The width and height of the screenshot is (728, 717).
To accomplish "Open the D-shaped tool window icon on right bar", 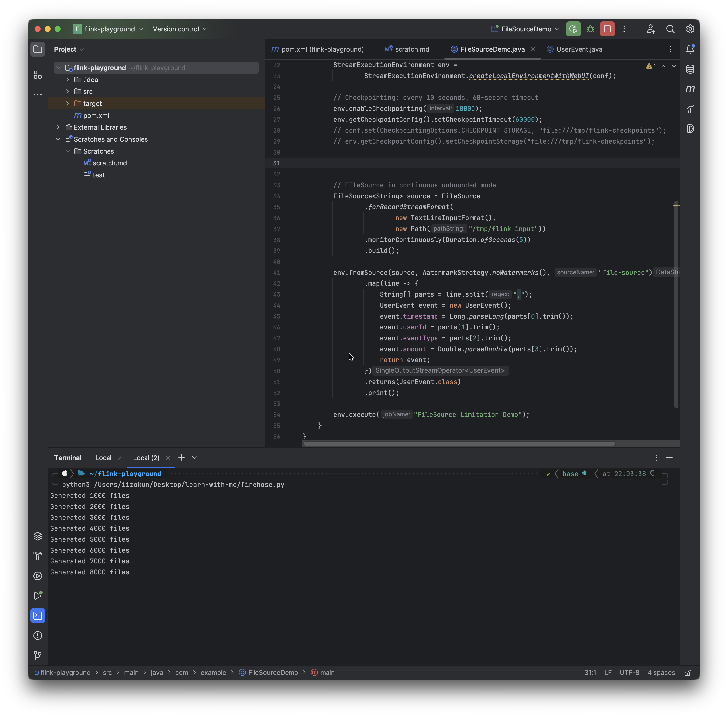I will pos(690,129).
